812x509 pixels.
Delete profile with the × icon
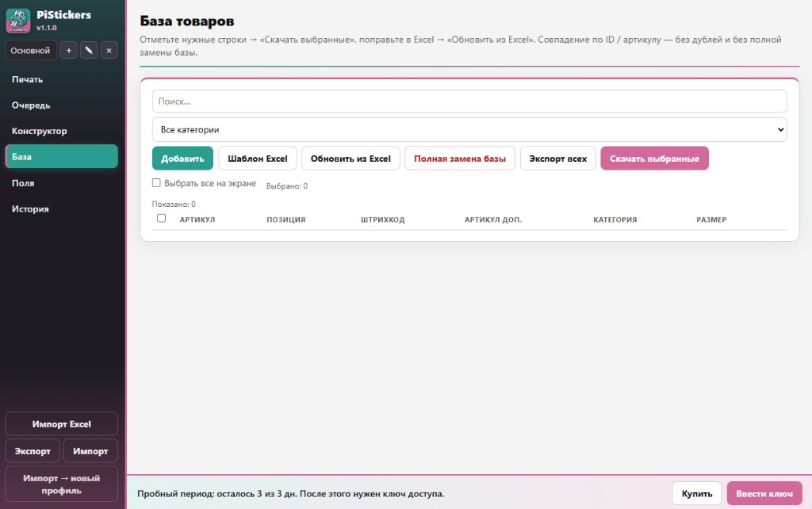pos(109,50)
